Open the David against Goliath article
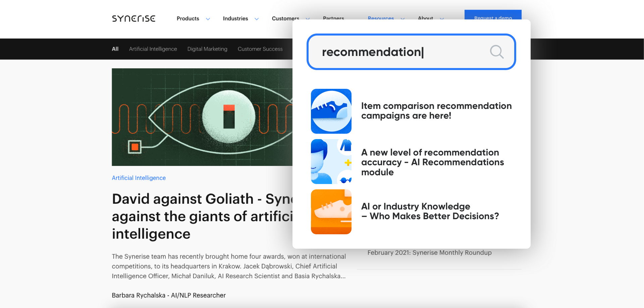644x308 pixels. point(201,216)
